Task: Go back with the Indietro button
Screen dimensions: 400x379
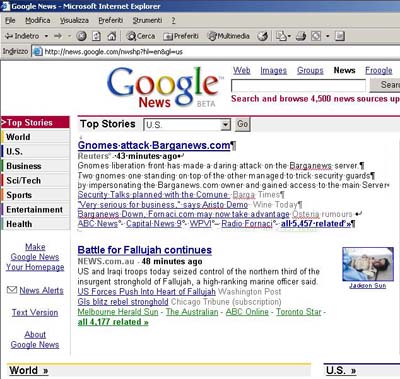Action: [22, 36]
